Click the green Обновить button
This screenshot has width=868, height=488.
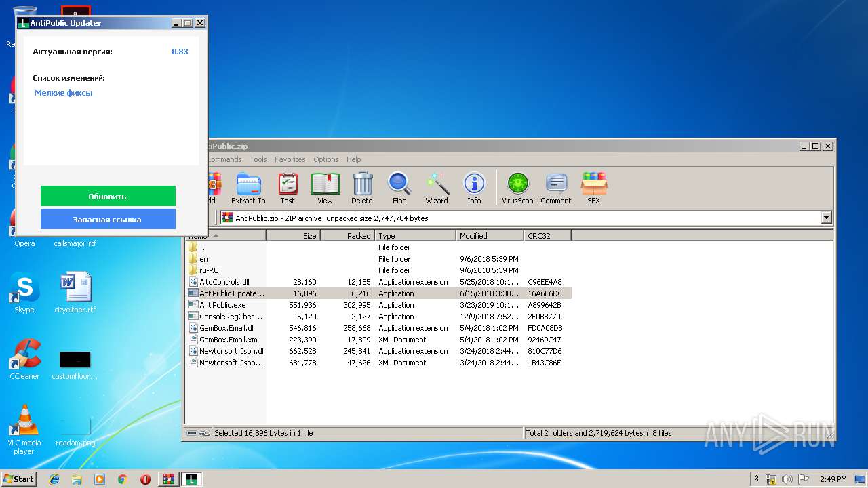coord(108,196)
